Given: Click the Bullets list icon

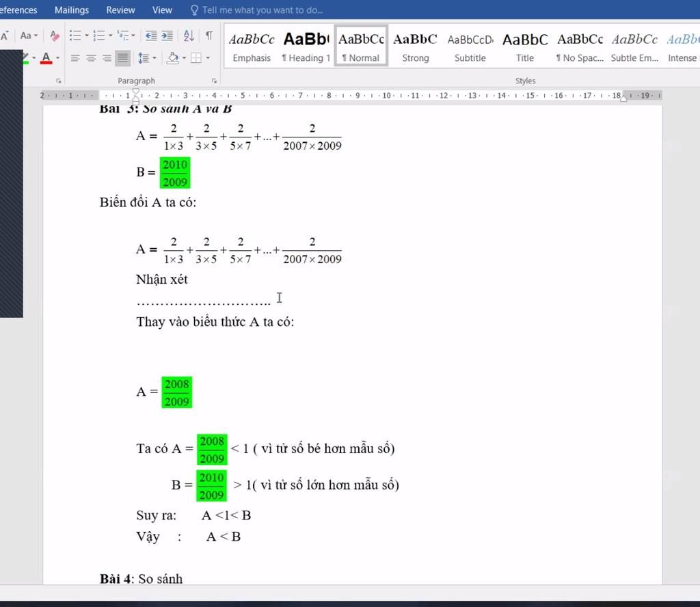Looking at the screenshot, I should coord(75,36).
